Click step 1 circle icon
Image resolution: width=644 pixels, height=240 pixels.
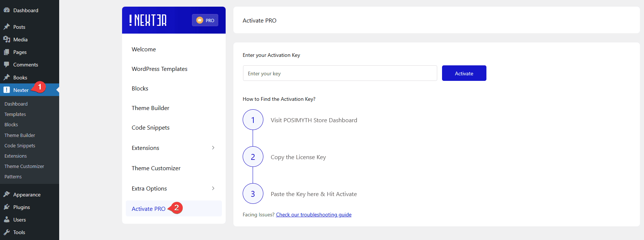click(253, 120)
